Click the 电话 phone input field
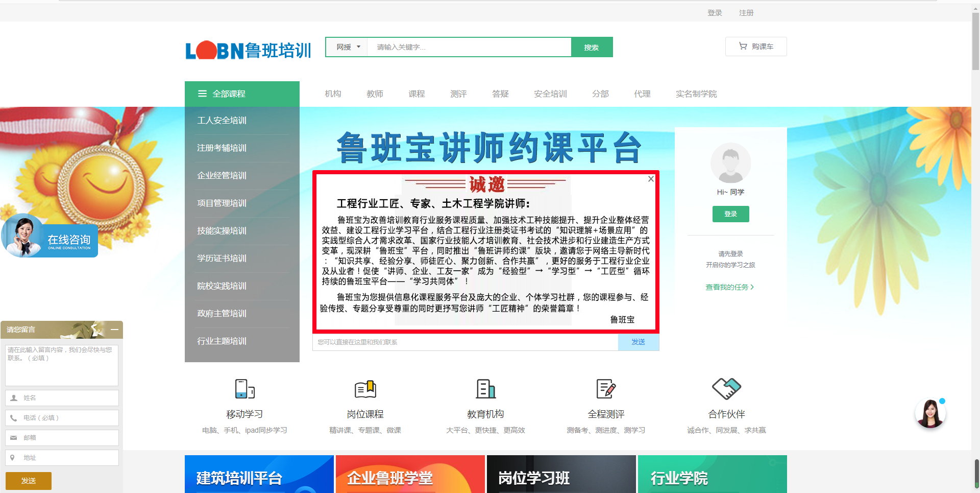 (x=62, y=418)
